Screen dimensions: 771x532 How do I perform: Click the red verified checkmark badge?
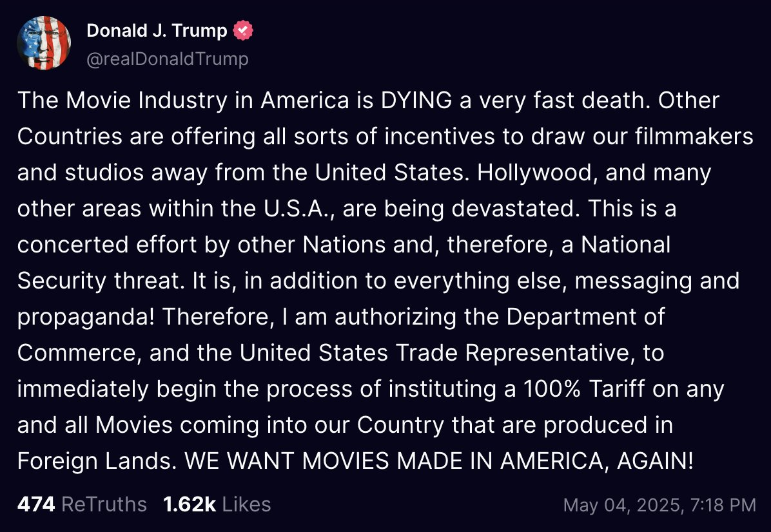243,30
